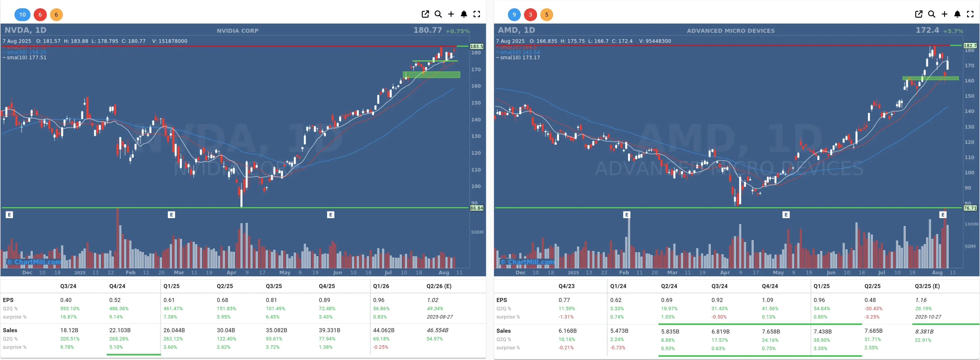Click AMD estimated sales 8.381B
980x360 pixels.
[924, 332]
